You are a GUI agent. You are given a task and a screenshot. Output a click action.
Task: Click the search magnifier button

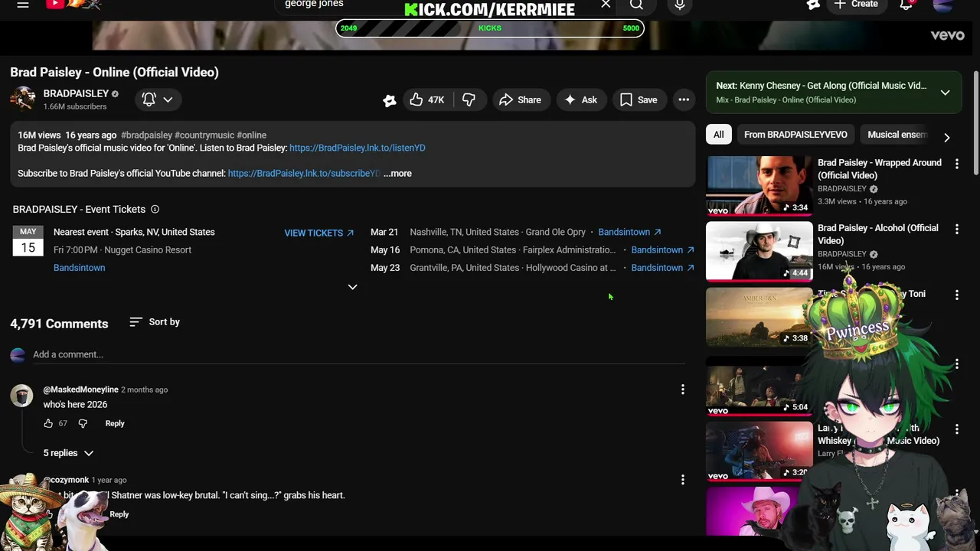[636, 5]
